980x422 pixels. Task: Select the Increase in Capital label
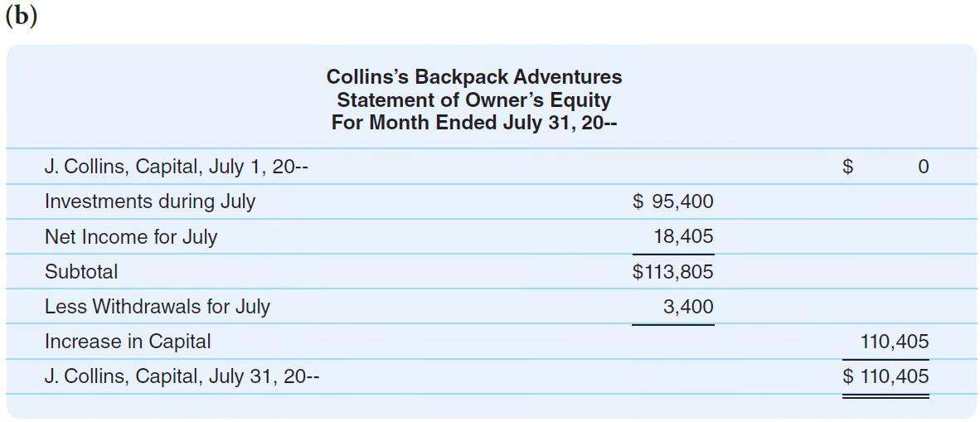click(128, 342)
